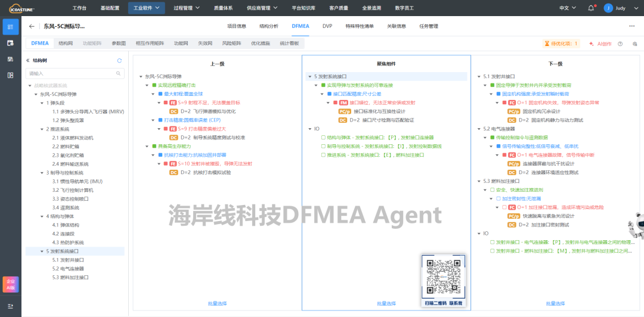Open the first sidebar list-view icon
The width and height of the screenshot is (644, 317).
click(11, 27)
